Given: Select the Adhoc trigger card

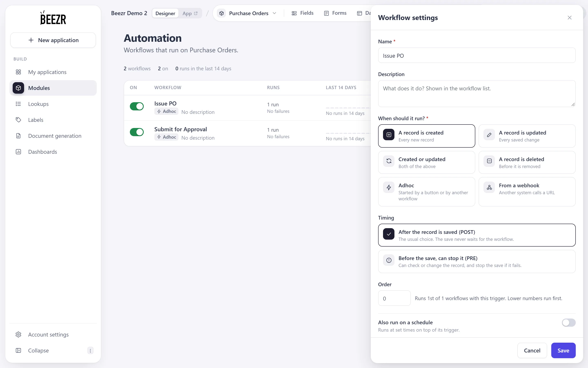Looking at the screenshot, I should pyautogui.click(x=427, y=192).
